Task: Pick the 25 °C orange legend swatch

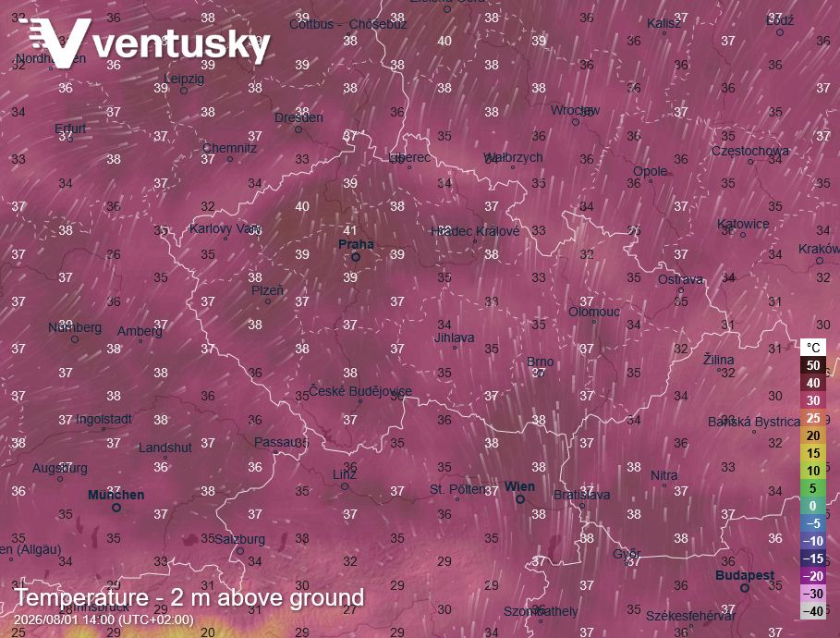Action: click(813, 418)
